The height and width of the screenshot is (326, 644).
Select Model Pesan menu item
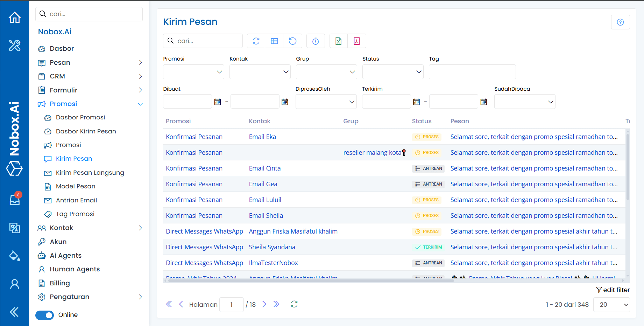(x=75, y=186)
